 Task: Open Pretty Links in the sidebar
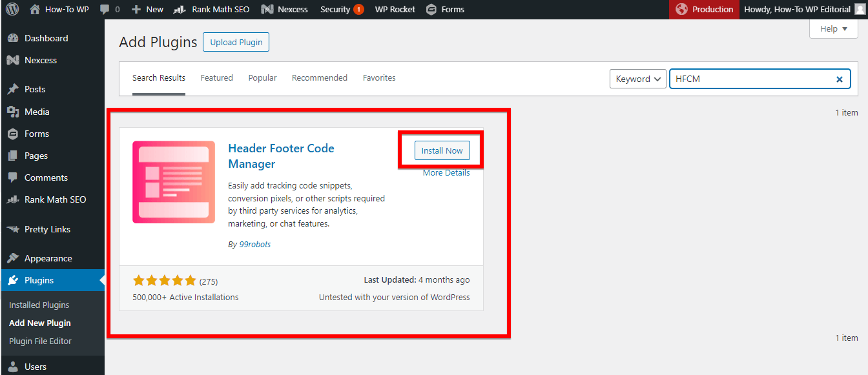[x=47, y=229]
